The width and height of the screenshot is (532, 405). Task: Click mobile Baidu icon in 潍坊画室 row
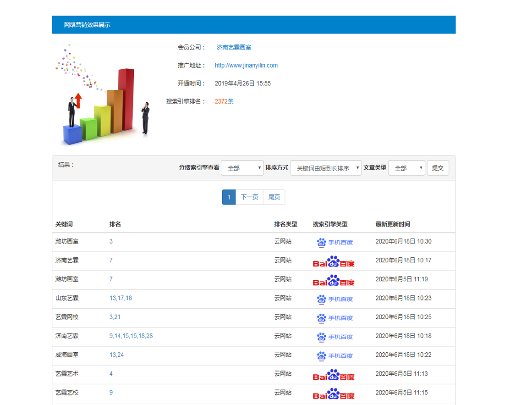tap(335, 242)
